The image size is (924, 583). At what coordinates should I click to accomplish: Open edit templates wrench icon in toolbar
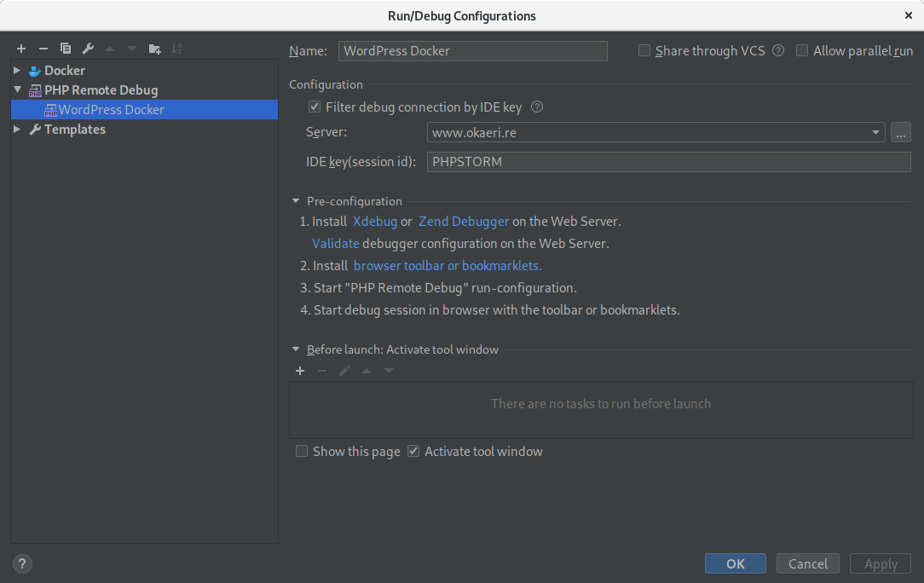click(x=88, y=49)
